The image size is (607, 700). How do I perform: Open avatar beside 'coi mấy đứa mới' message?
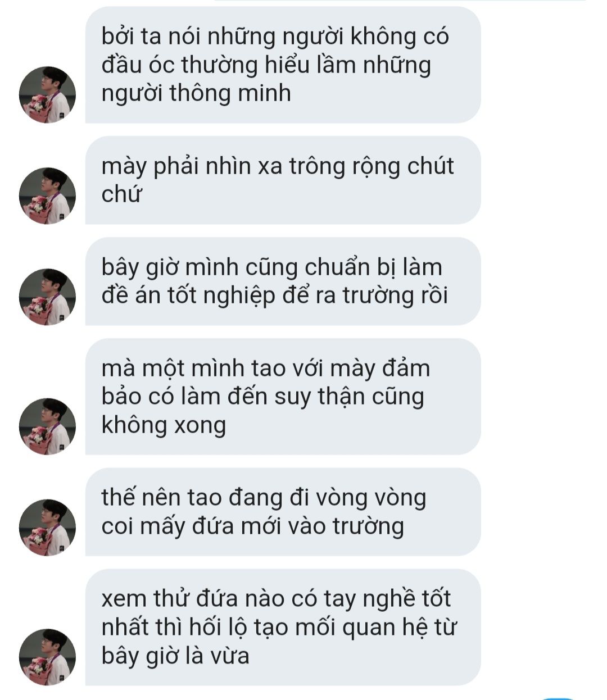coord(47,528)
